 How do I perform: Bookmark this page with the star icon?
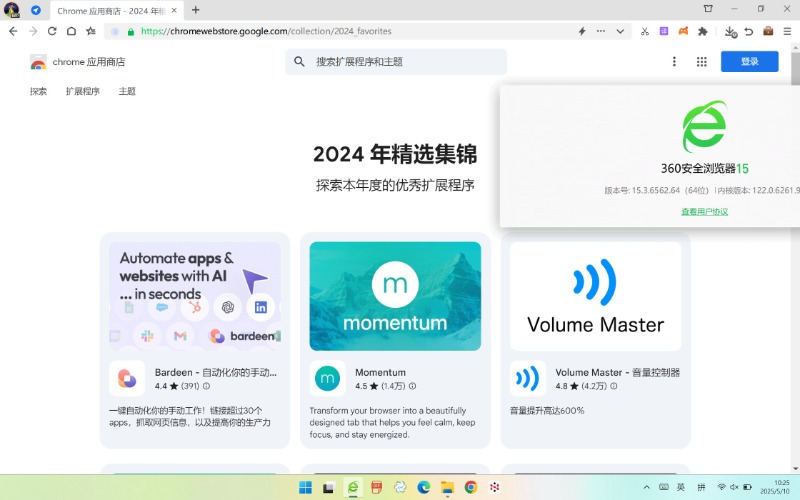point(91,31)
